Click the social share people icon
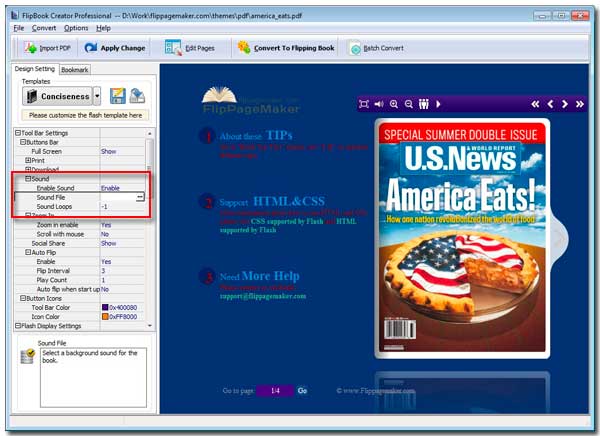This screenshot has height=436, width=600. point(424,104)
